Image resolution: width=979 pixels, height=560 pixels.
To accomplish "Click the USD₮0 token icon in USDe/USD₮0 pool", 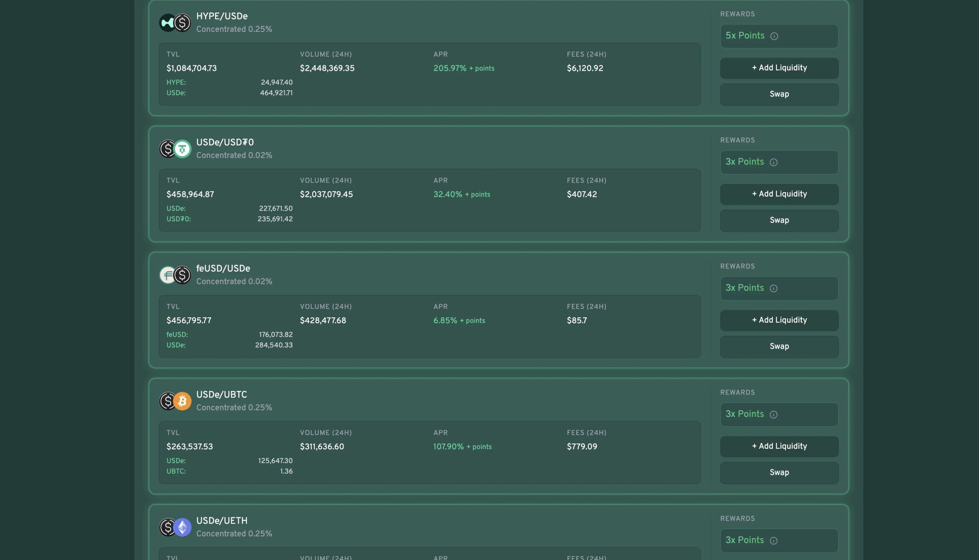I will (x=182, y=149).
